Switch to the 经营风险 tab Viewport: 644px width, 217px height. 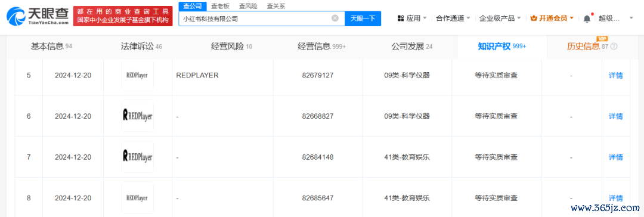(x=231, y=46)
